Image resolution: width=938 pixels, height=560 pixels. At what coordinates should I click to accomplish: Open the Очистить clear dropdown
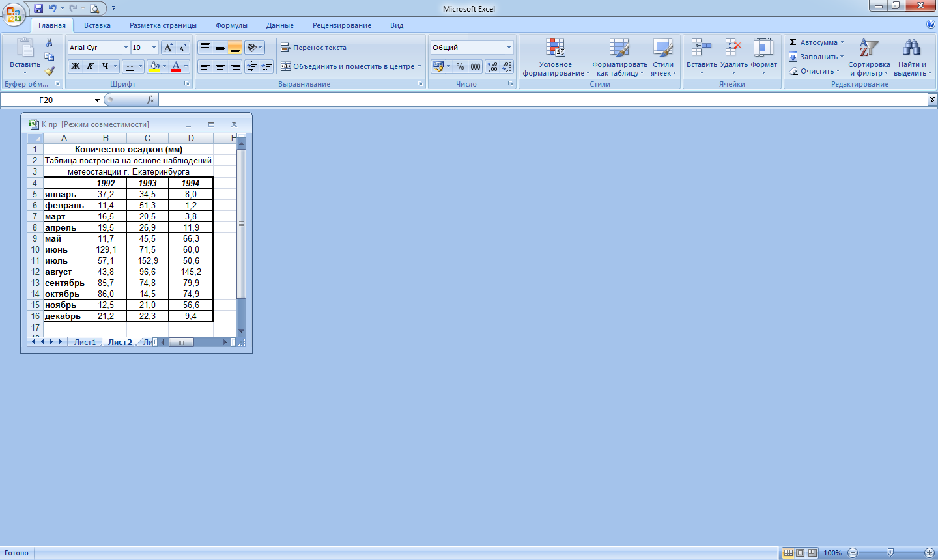(x=814, y=71)
